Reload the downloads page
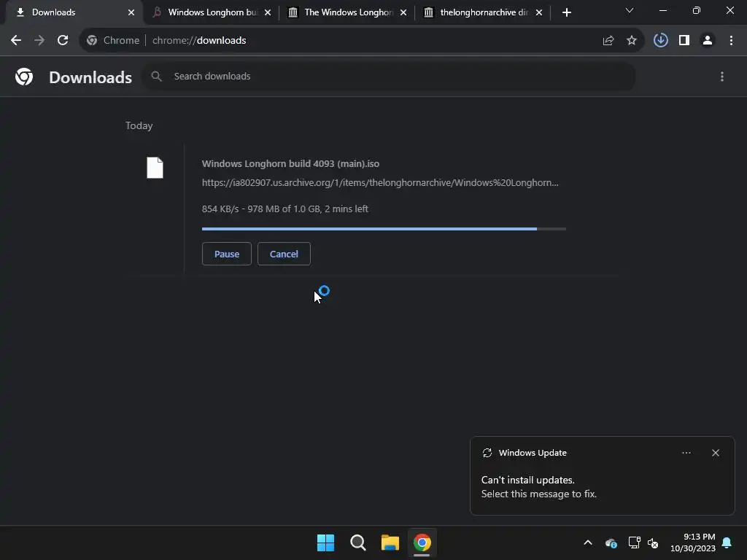This screenshot has height=560, width=747. [63, 41]
